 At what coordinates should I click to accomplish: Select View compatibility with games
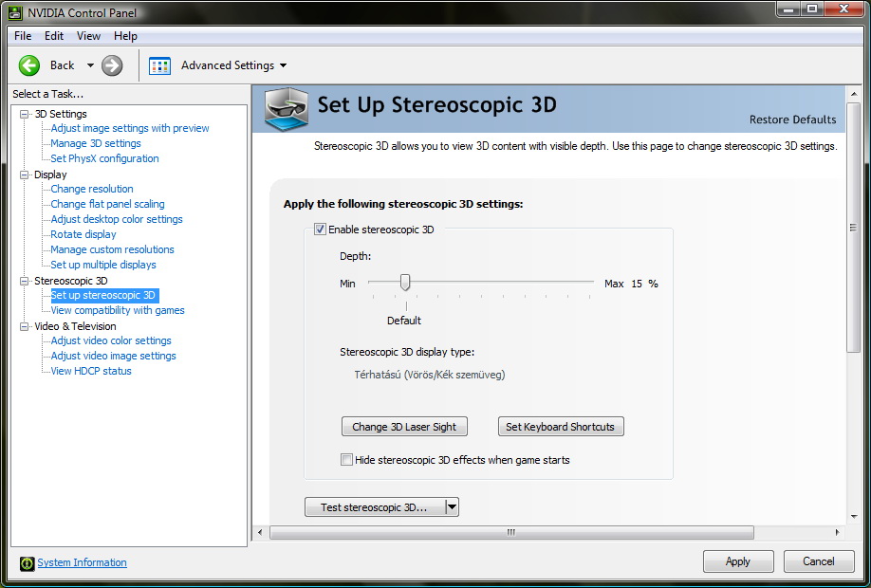pos(118,310)
